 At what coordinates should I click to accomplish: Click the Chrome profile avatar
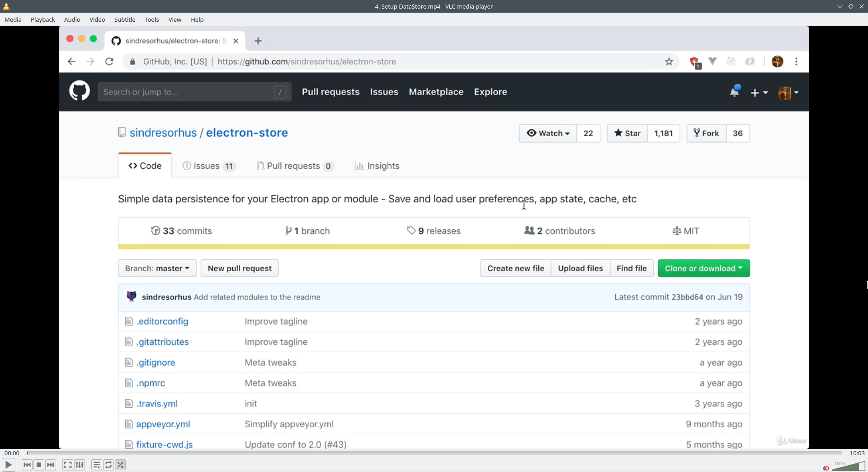click(778, 62)
